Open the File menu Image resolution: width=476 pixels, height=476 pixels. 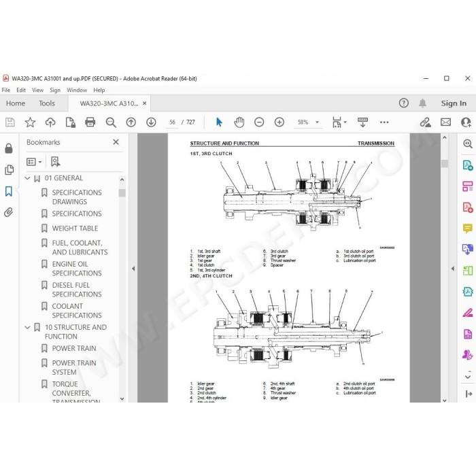coord(5,90)
